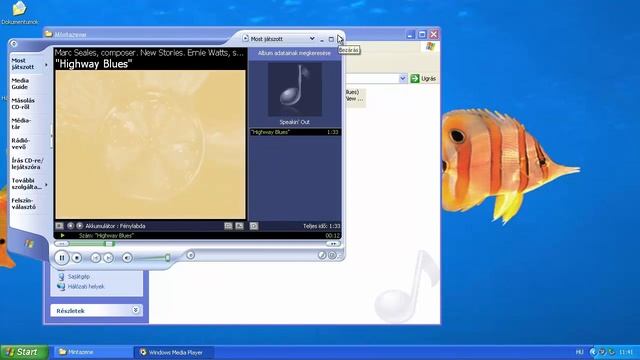Open the 'Most játszott' taskbar tab

[23, 64]
